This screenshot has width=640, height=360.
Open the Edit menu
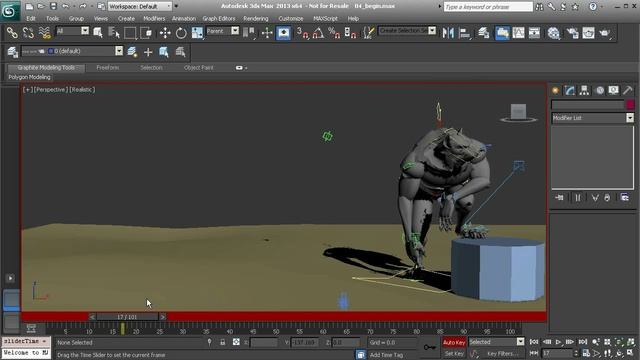click(31, 18)
